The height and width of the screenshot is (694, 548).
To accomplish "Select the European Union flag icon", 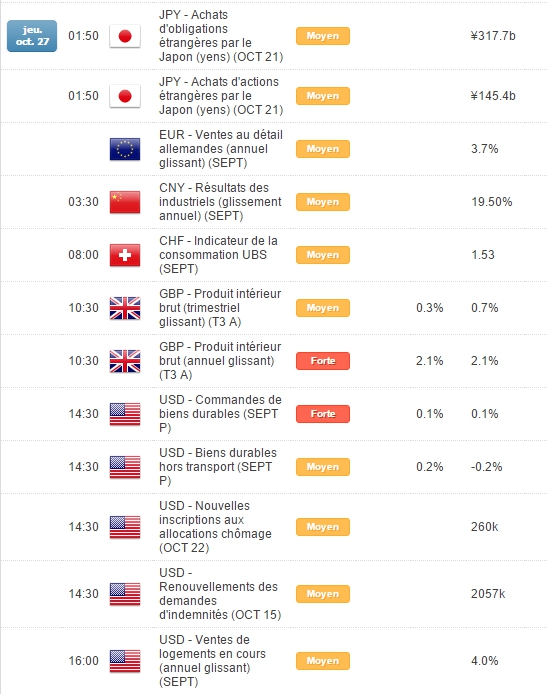I will coord(125,149).
